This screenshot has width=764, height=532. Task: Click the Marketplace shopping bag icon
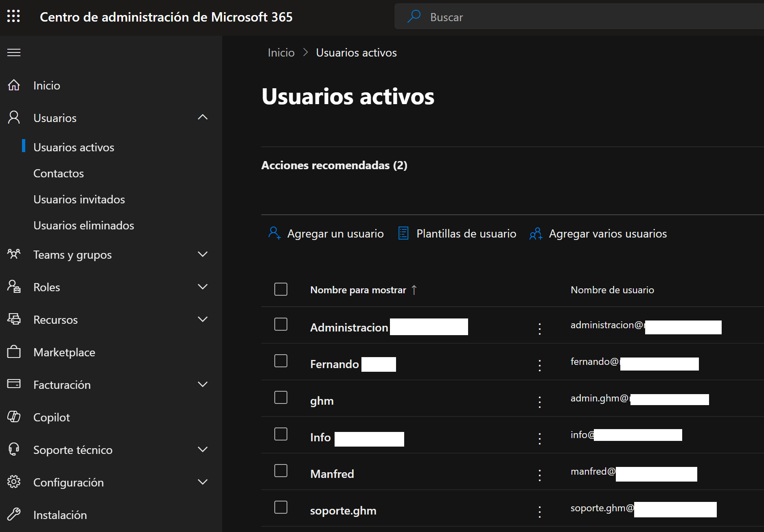(x=14, y=352)
